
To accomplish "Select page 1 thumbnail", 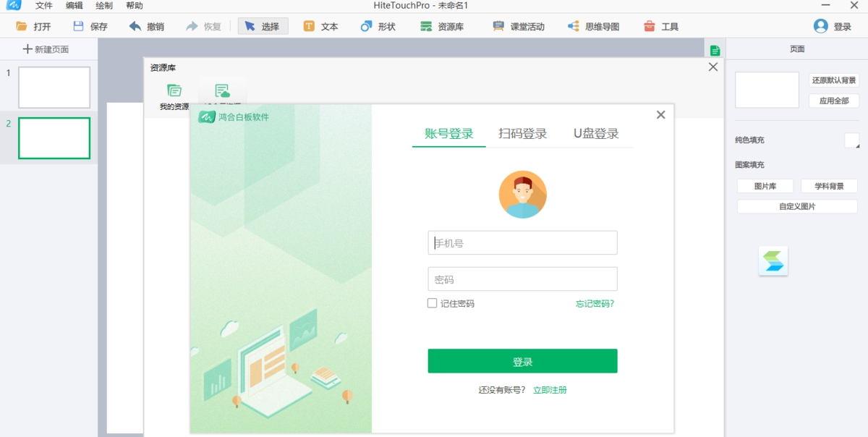I will [54, 88].
